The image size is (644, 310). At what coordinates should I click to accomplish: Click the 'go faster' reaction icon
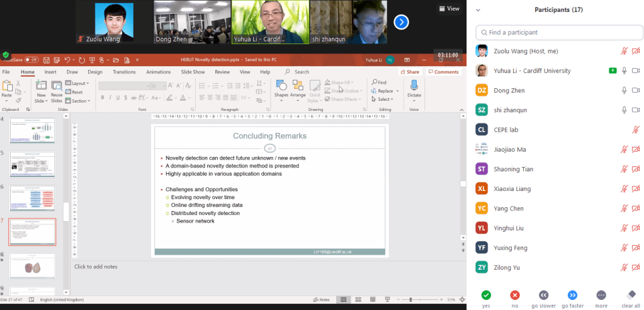572,295
